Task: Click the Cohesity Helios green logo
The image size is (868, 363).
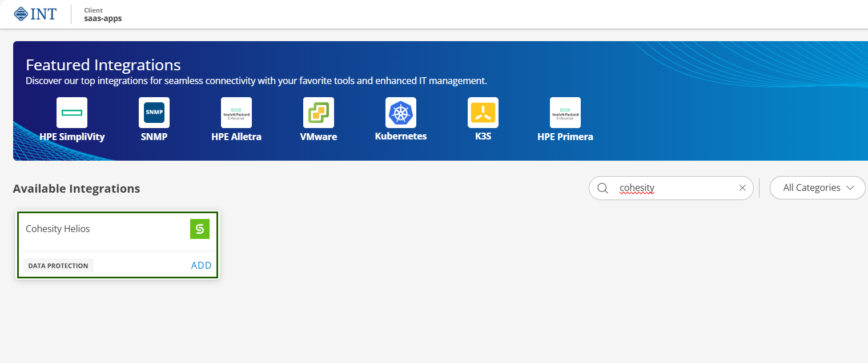Action: click(x=200, y=229)
